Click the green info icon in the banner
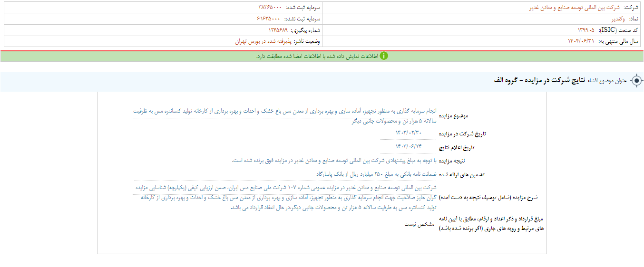The height and width of the screenshot is (267, 644). pos(383,56)
